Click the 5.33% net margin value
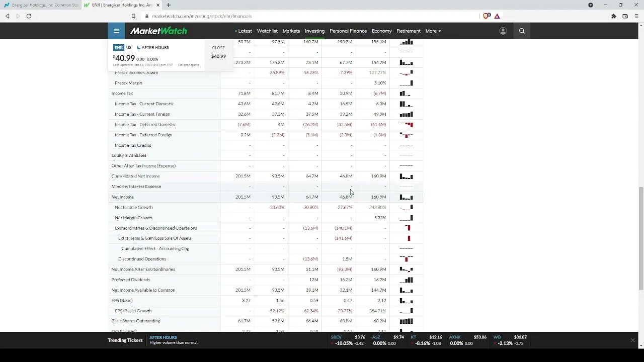Image resolution: width=644 pixels, height=362 pixels. (x=380, y=218)
